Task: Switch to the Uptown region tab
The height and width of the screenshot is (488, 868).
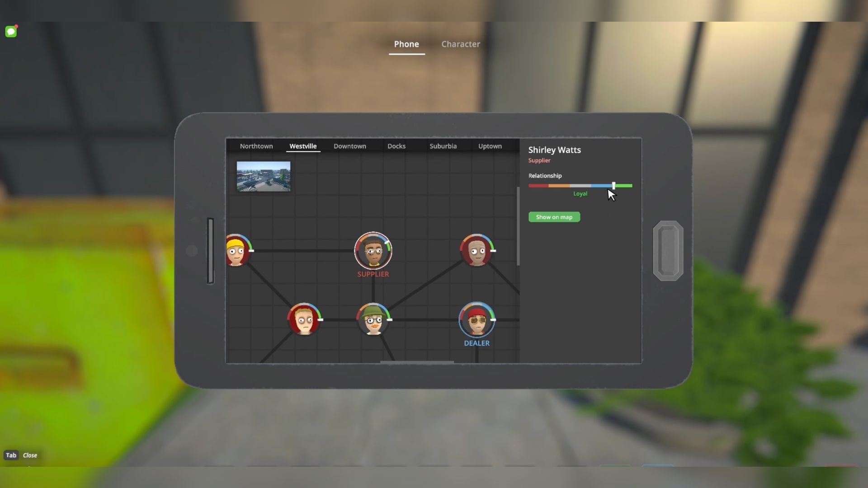Action: (x=490, y=146)
